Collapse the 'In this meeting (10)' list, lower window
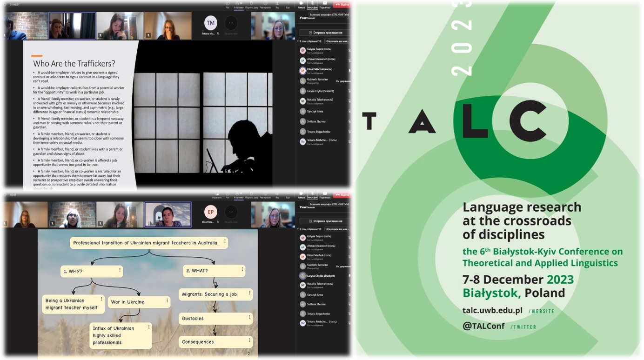644x360 pixels. 298,229
